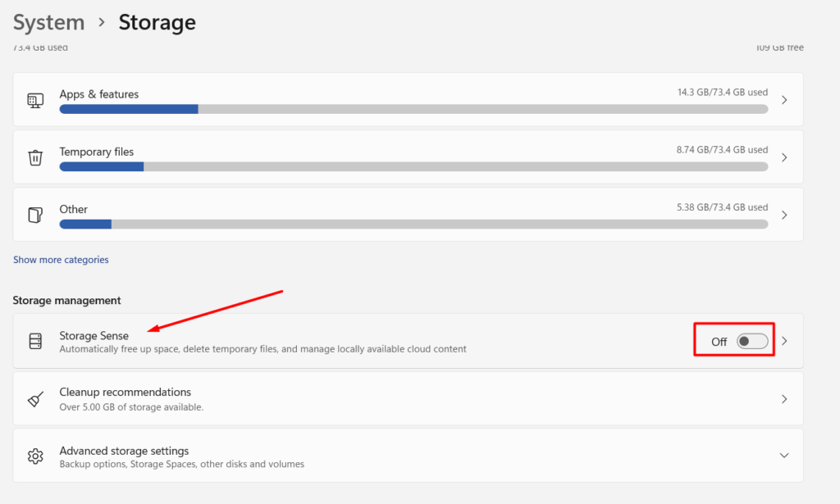Select System in the breadcrumb
Screen dimensions: 840x504
click(x=48, y=22)
